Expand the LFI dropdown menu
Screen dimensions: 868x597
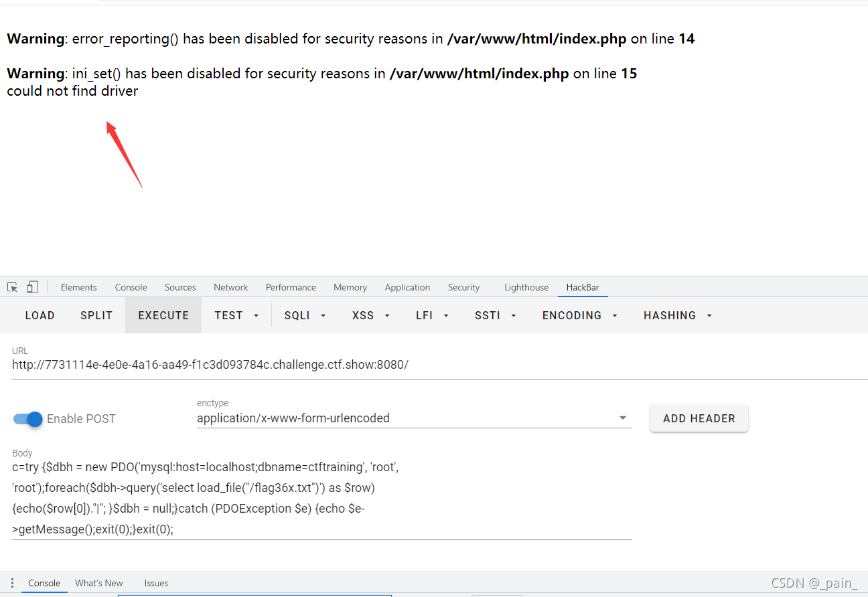(432, 315)
